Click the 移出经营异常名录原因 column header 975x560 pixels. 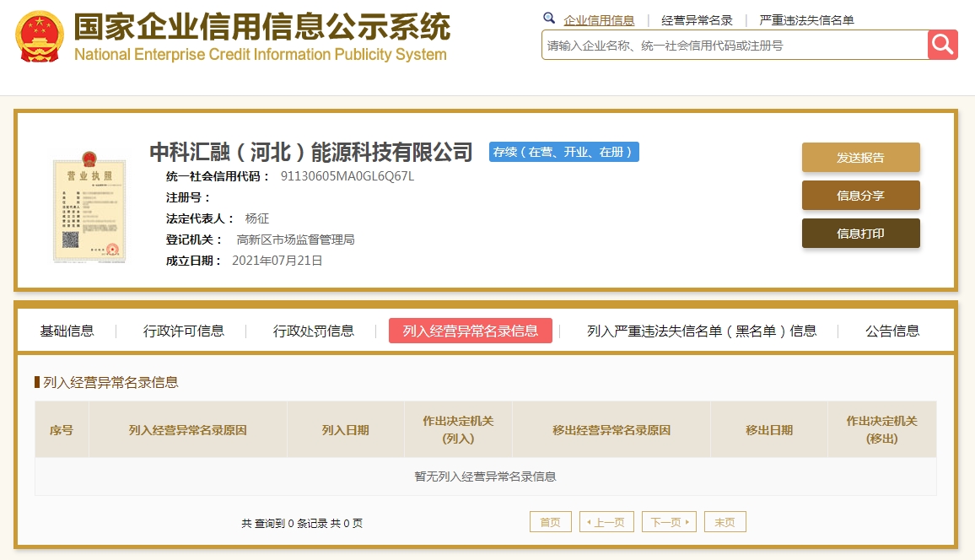(611, 429)
